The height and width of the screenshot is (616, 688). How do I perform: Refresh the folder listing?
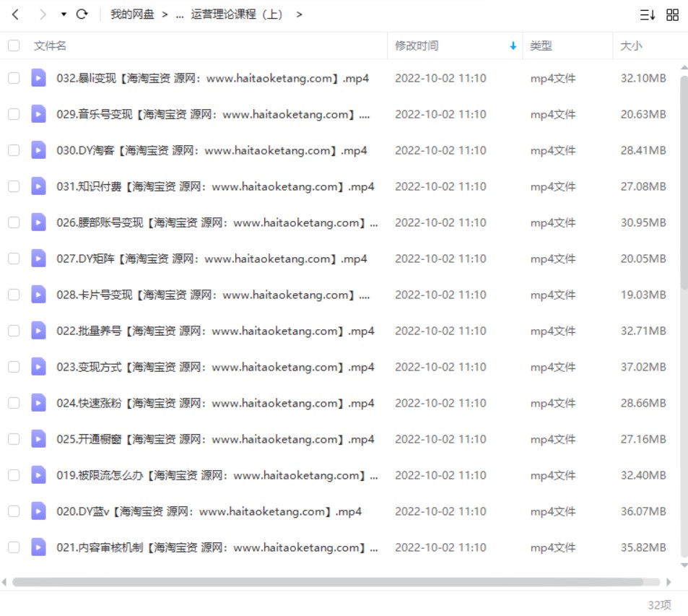[x=82, y=14]
